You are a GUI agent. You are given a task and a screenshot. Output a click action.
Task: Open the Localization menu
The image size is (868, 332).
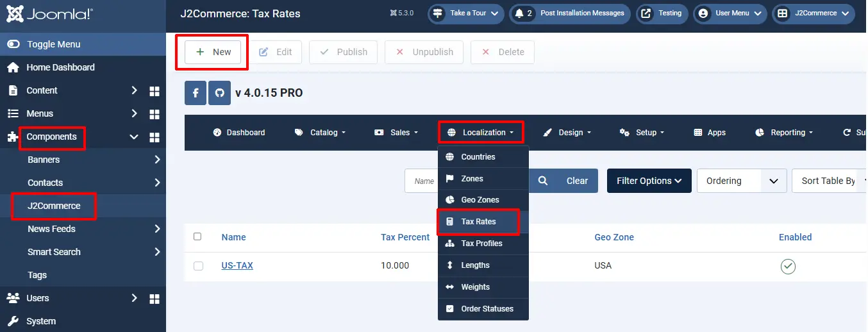point(481,133)
